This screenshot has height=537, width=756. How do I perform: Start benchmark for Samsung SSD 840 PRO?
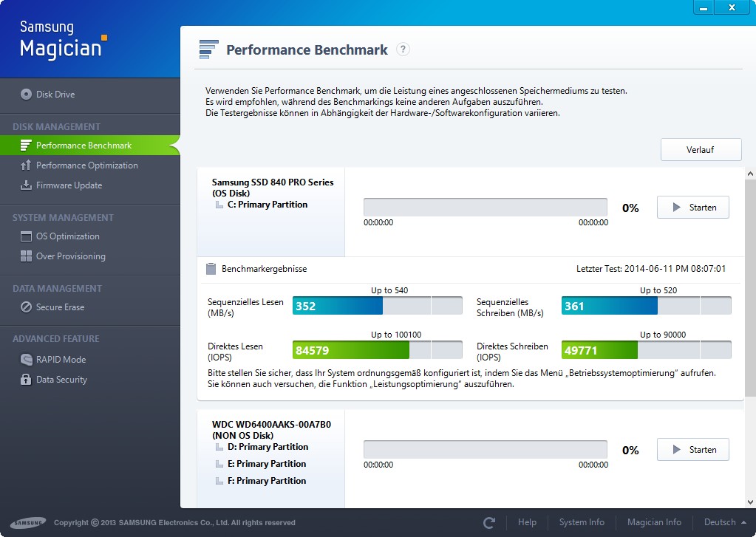(x=693, y=208)
